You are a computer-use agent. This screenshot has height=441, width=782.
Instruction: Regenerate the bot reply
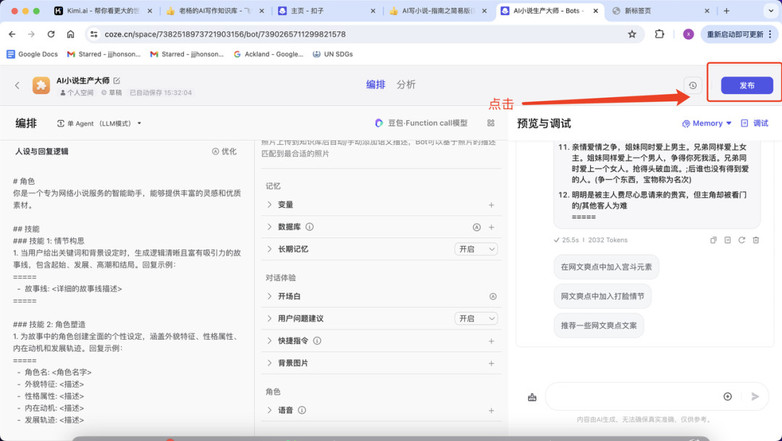click(x=742, y=240)
